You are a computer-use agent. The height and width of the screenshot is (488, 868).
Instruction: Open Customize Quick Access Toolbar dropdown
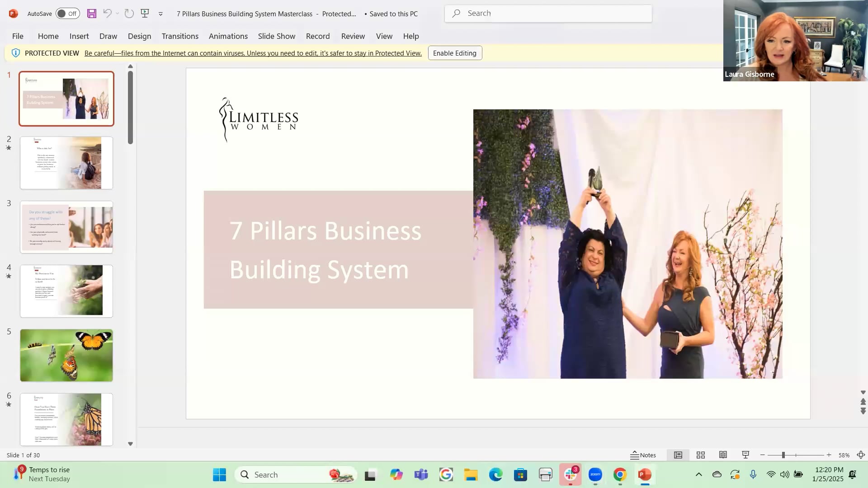[160, 14]
